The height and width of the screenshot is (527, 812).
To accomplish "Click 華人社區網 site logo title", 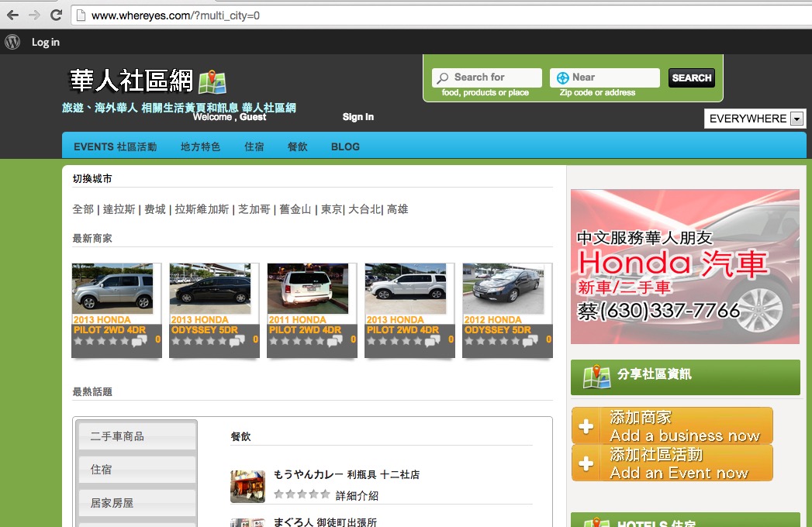I will pos(132,81).
